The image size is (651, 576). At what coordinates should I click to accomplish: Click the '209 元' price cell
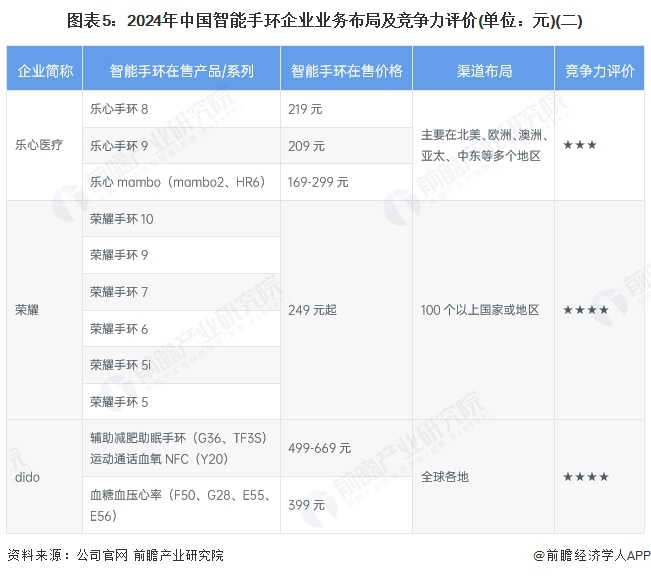click(347, 146)
